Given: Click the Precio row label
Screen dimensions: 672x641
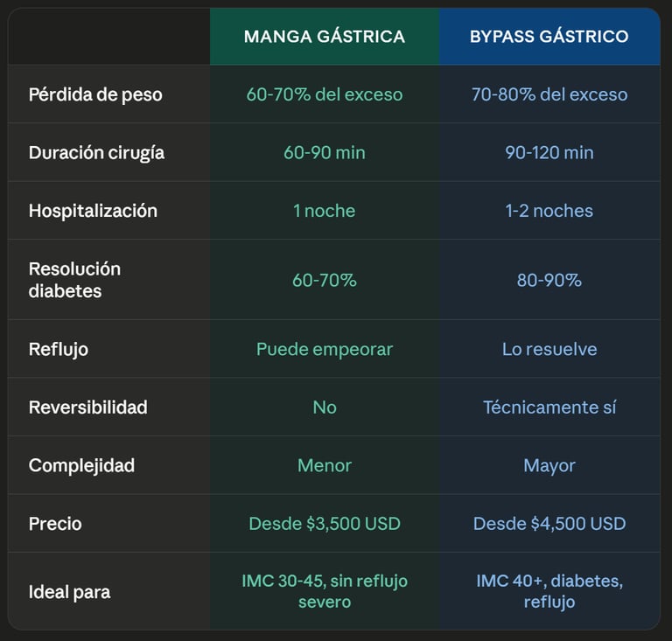Looking at the screenshot, I should point(55,524).
